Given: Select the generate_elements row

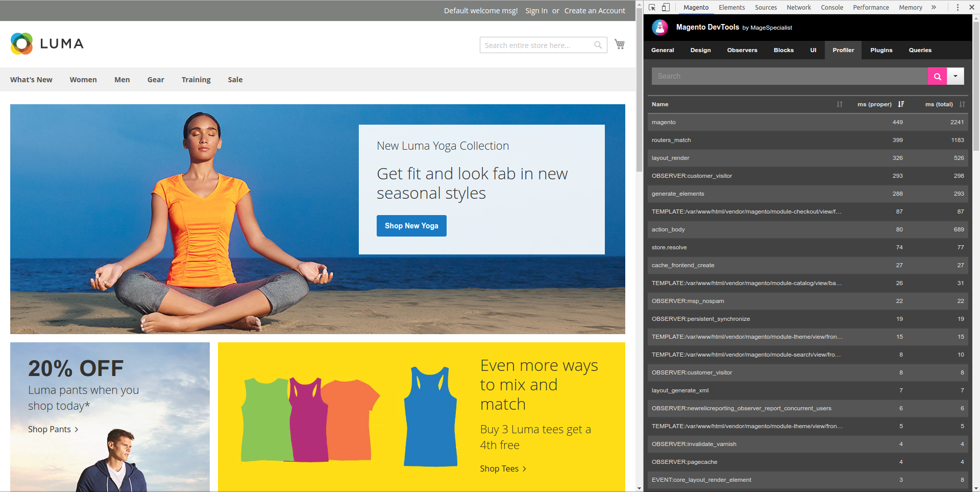Looking at the screenshot, I should pos(808,194).
